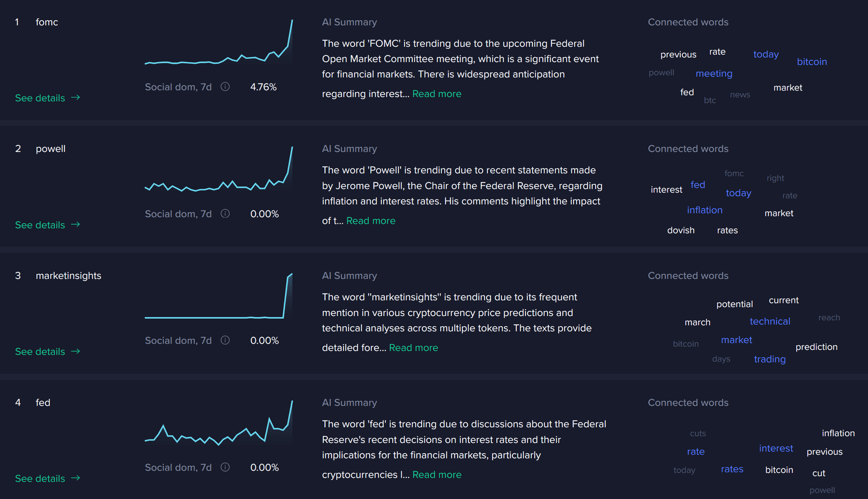Click 'trading' connected word for marketinsights
Viewport: 868px width, 499px height.
[x=769, y=359]
